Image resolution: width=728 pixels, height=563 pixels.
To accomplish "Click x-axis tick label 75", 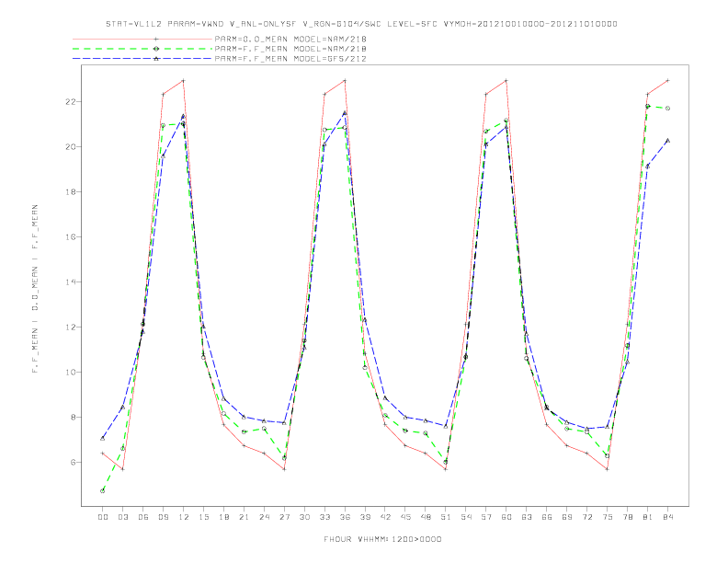I will (x=608, y=517).
